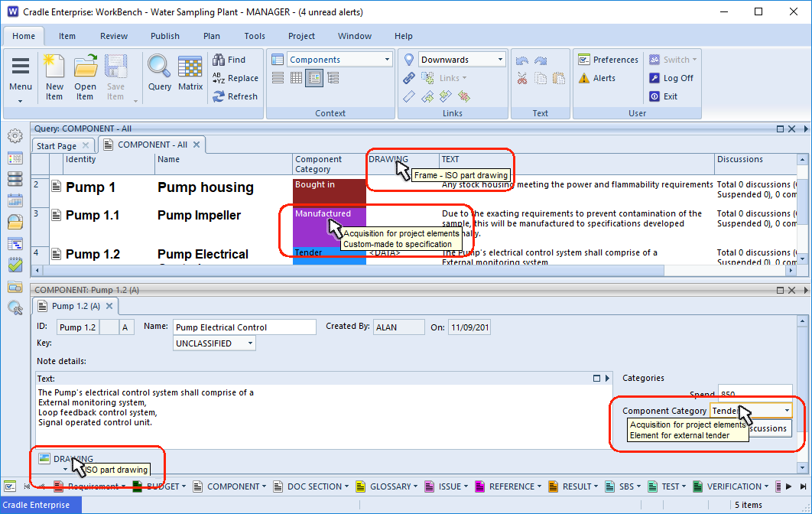Click DOC SECTION in bottom bar

(x=309, y=486)
